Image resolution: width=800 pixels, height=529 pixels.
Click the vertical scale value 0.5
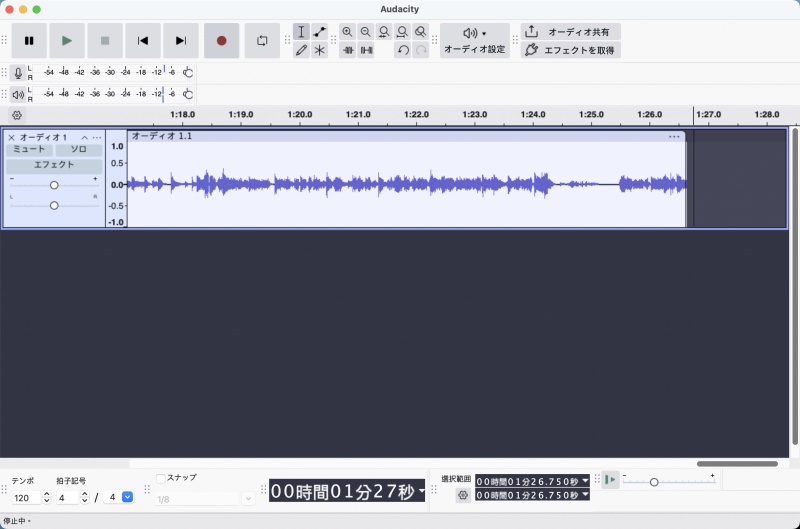point(117,163)
